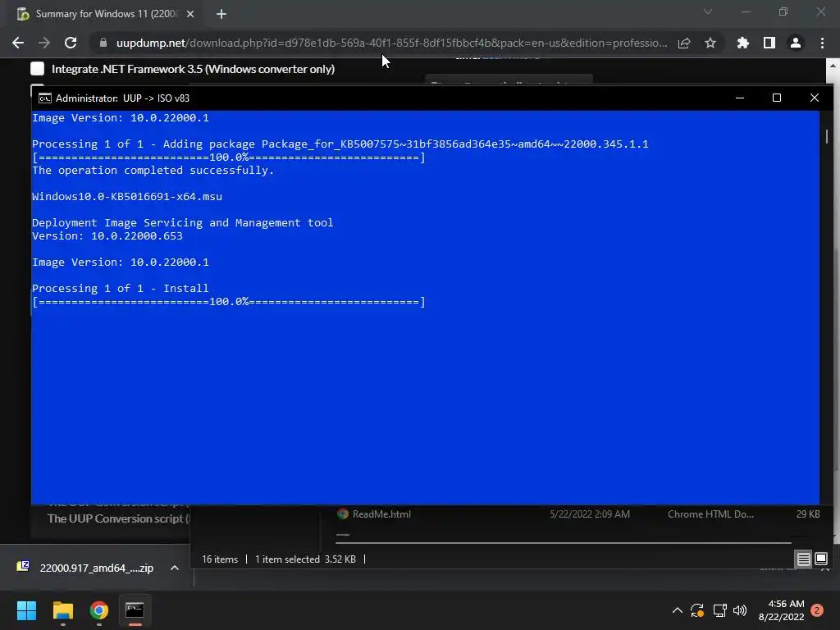Close the UUP -> ISO console window
840x630 pixels.
(x=815, y=98)
